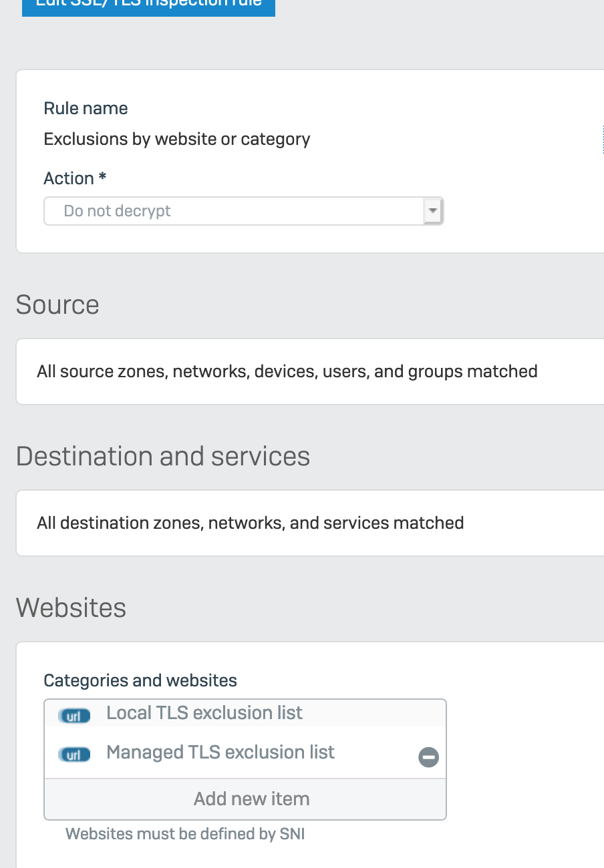The height and width of the screenshot is (868, 604).
Task: Select the 'All source zones, networks' panel
Action: tap(310, 371)
